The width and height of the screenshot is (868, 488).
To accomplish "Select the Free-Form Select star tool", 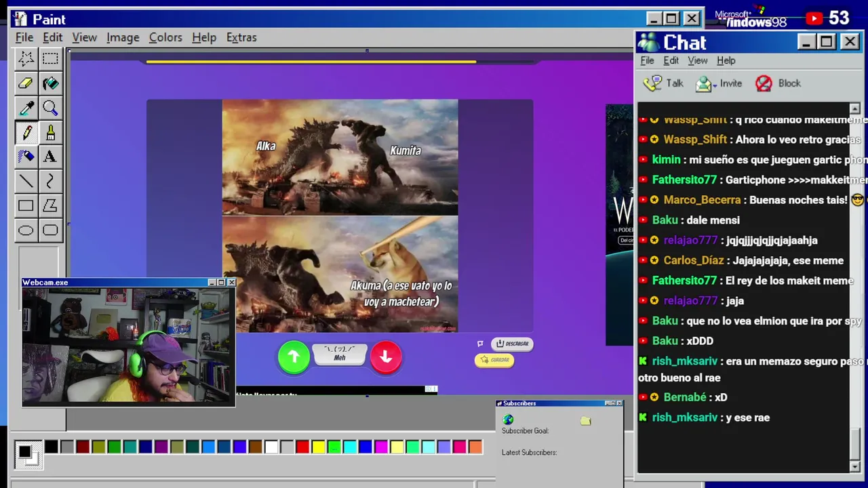I will pos(26,59).
